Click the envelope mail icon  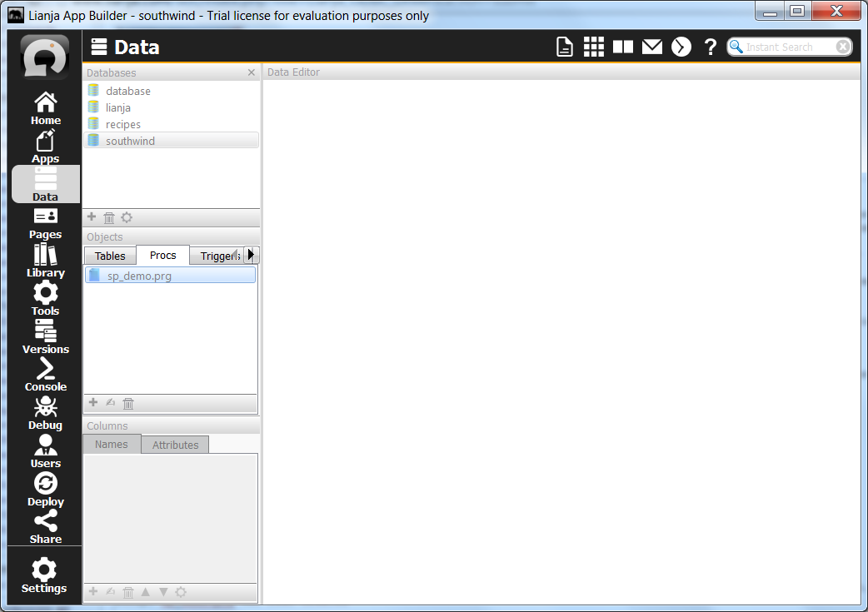[x=651, y=47]
